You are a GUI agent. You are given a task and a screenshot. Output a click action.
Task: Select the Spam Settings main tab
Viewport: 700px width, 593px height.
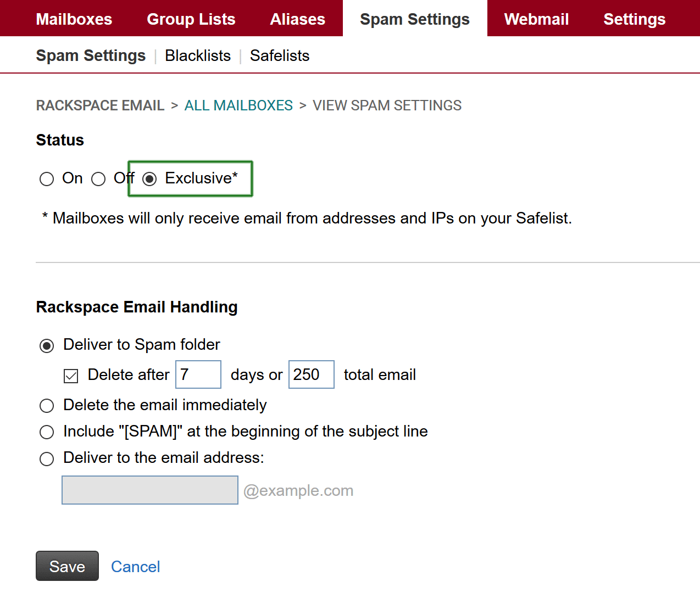pyautogui.click(x=414, y=19)
